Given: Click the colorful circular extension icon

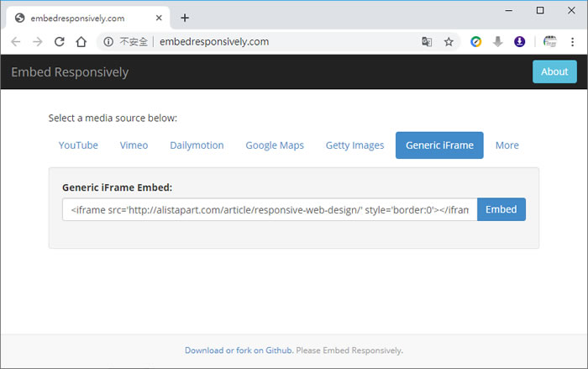Looking at the screenshot, I should (x=476, y=42).
